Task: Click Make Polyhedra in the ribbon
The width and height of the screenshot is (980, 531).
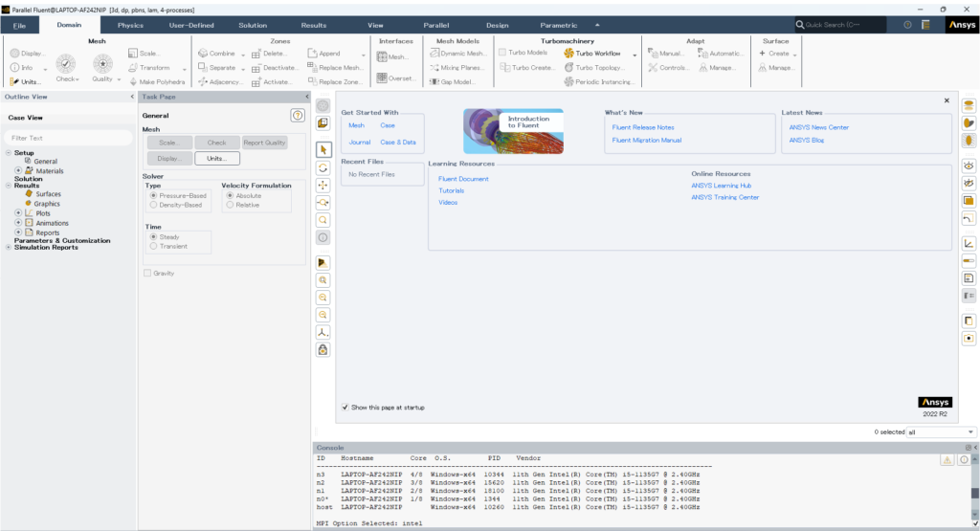Action: 157,82
